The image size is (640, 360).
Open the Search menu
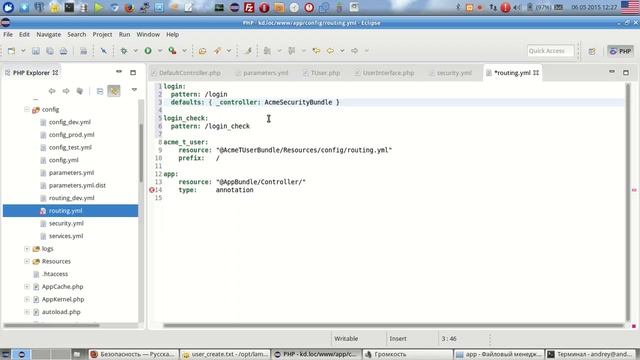77,35
